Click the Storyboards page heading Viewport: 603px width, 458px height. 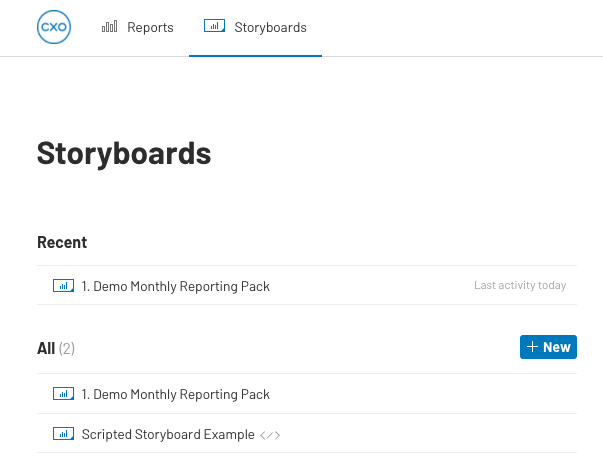(x=124, y=153)
